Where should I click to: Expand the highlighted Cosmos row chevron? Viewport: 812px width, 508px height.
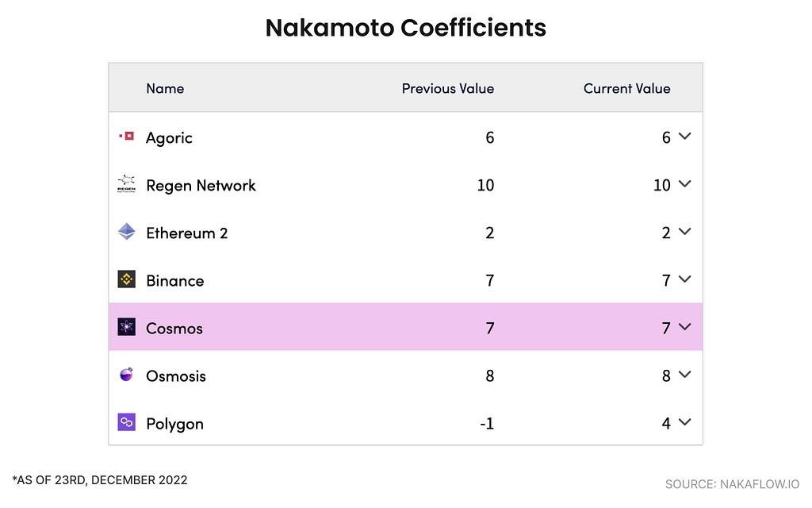point(684,327)
